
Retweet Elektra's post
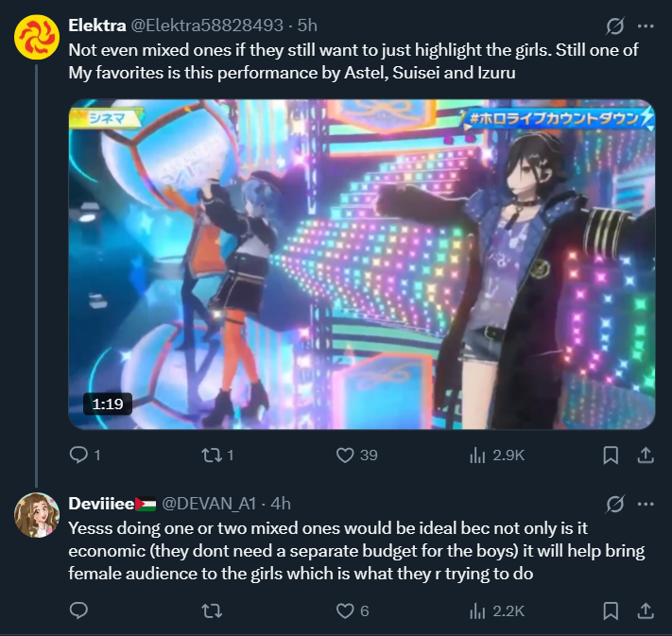(217, 455)
